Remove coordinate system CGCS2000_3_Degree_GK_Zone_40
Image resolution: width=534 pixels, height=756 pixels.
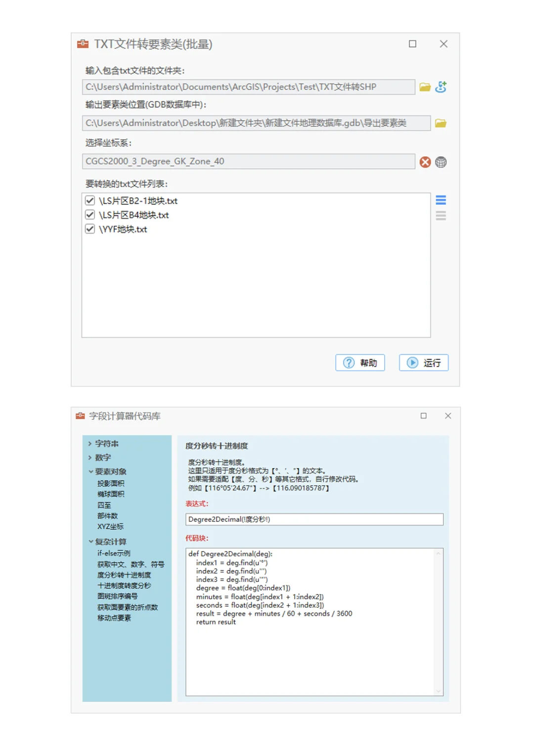(425, 162)
